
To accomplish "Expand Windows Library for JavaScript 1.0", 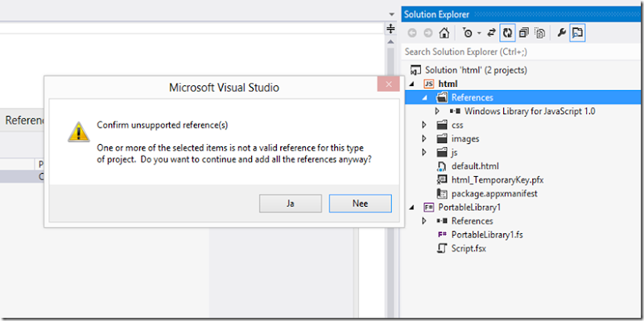I will click(437, 111).
